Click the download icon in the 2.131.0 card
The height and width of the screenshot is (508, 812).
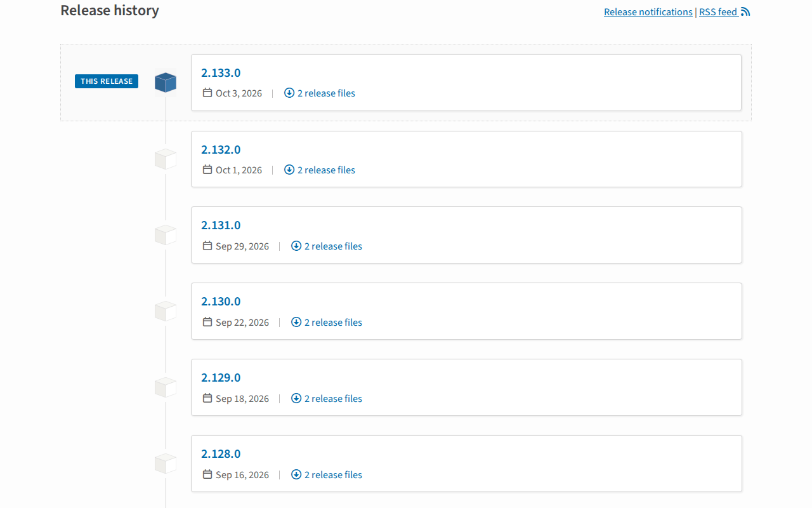click(296, 246)
